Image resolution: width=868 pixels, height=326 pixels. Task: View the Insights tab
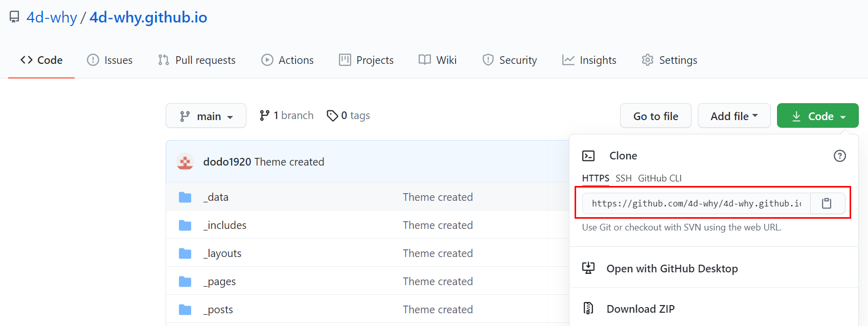(x=589, y=60)
